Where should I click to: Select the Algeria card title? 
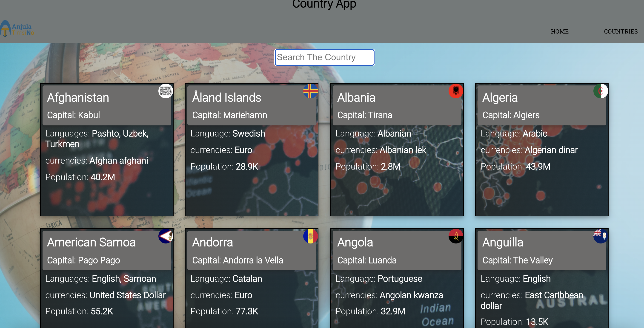[500, 97]
